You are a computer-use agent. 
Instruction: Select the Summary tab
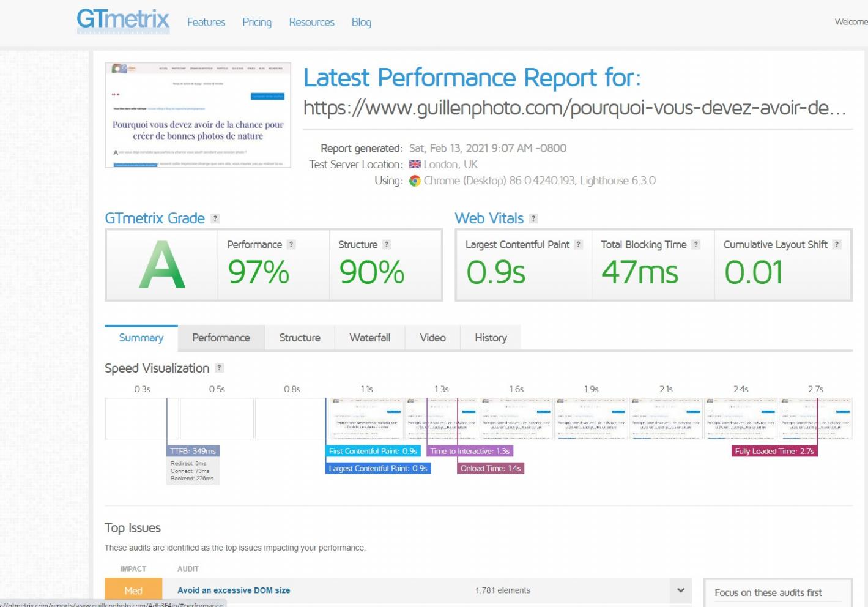coord(141,338)
